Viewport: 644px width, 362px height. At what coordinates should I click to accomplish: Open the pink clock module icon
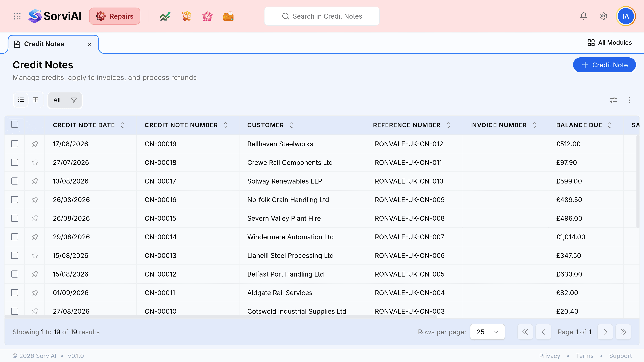click(x=207, y=16)
